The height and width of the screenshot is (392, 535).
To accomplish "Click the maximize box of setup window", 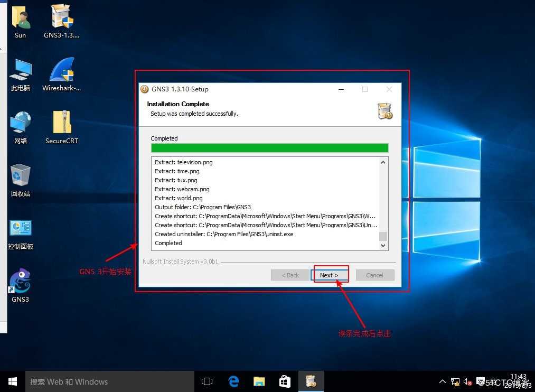I will coord(365,89).
